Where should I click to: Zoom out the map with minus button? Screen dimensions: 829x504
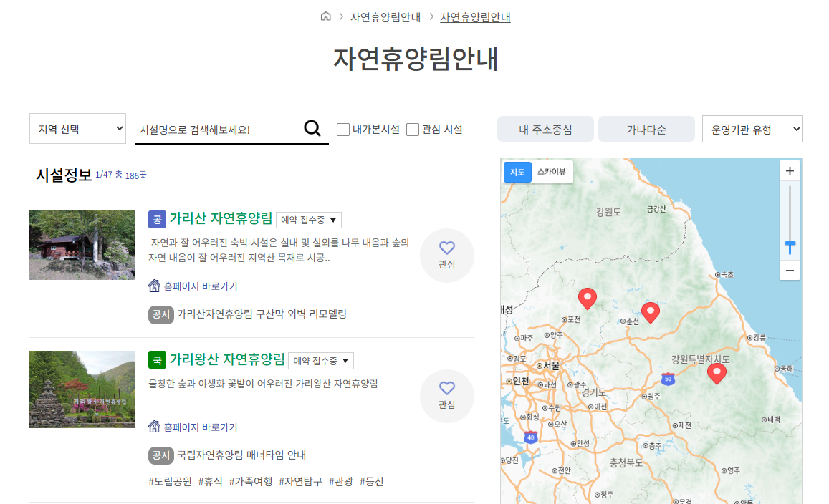[790, 271]
